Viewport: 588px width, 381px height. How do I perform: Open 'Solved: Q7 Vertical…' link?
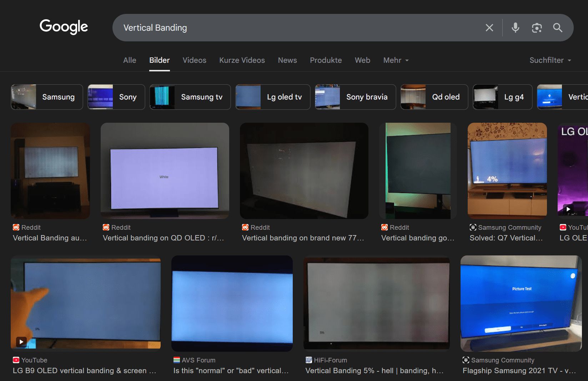coord(506,238)
